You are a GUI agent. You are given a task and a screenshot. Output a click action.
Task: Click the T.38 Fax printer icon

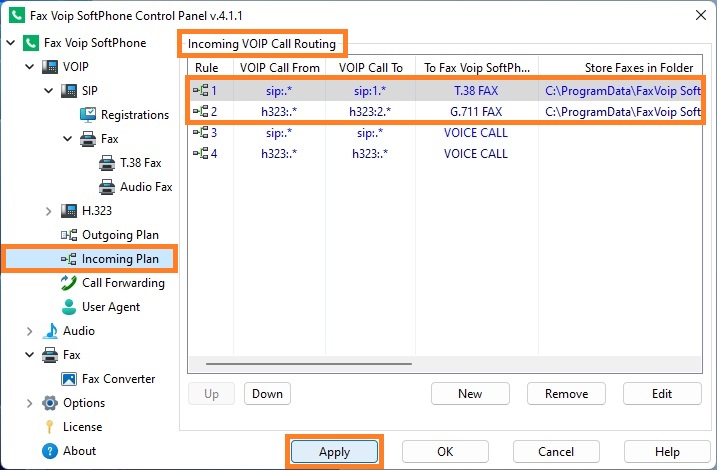107,163
